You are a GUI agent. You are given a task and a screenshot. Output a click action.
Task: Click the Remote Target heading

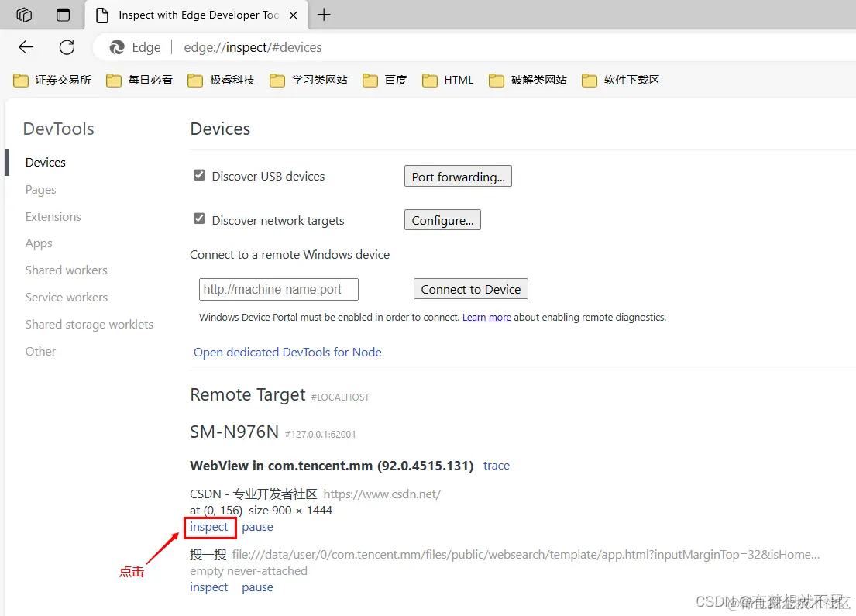click(x=247, y=395)
